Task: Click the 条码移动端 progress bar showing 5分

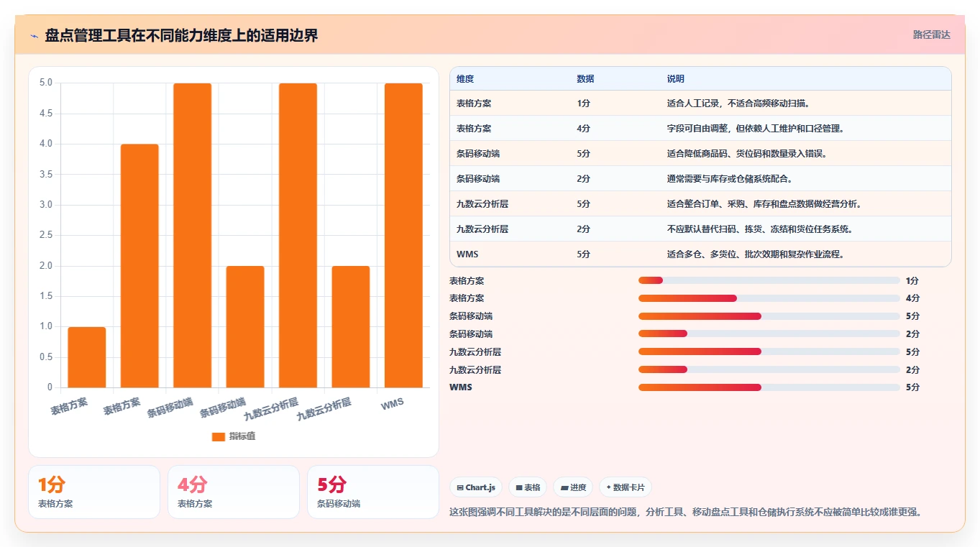Action: pos(769,316)
